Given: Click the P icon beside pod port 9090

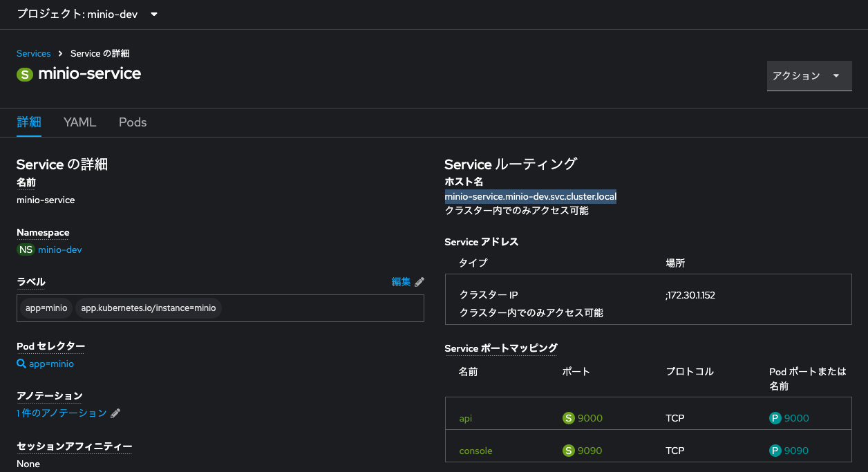Looking at the screenshot, I should tap(775, 451).
